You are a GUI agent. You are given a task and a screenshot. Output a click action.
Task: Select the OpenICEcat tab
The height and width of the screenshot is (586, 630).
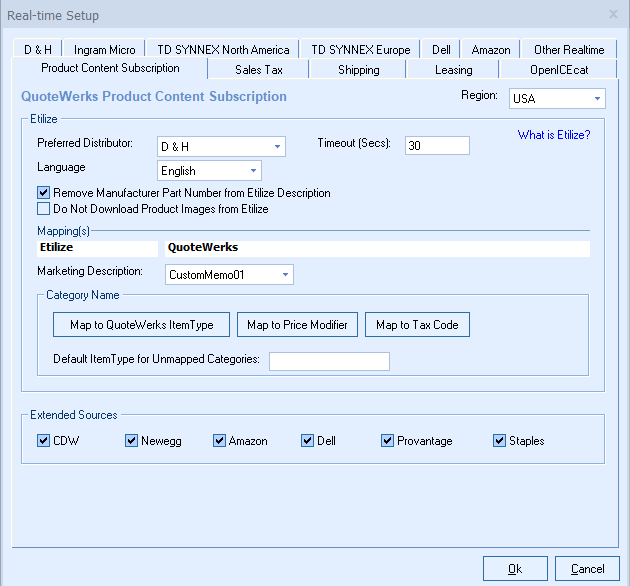(558, 70)
